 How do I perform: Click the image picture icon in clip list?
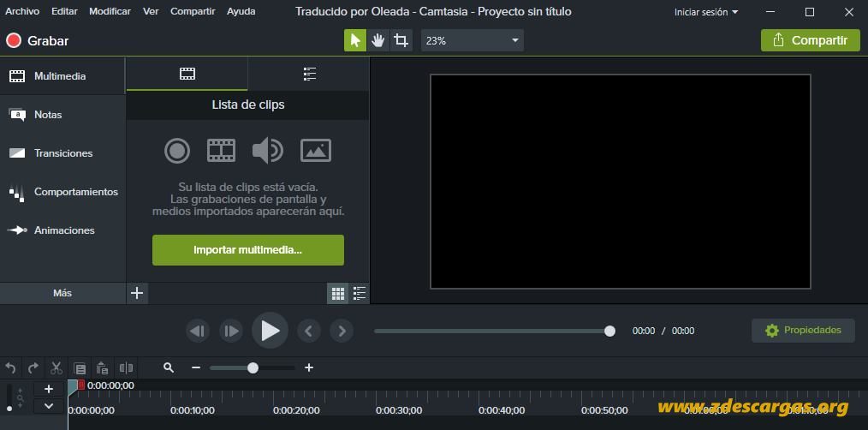point(316,151)
